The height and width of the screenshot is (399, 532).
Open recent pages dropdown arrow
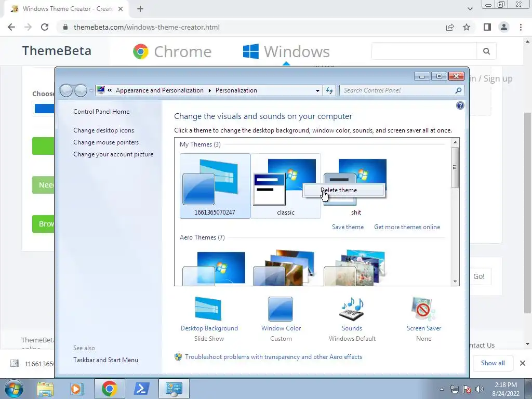(x=91, y=90)
